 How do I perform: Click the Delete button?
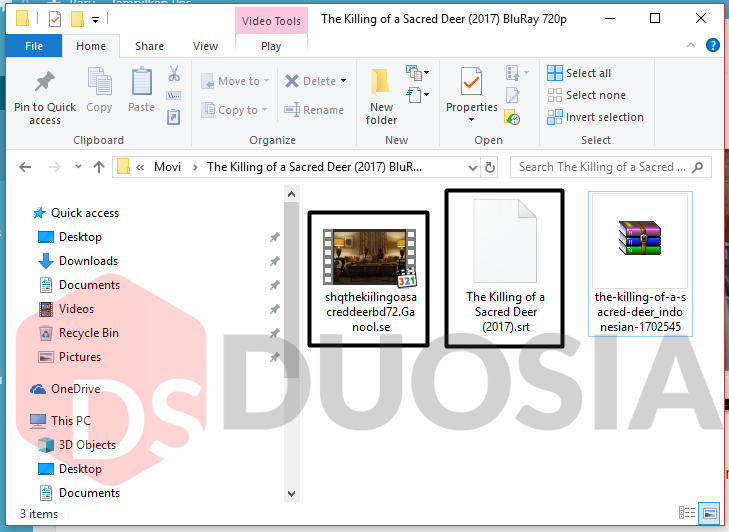point(310,81)
